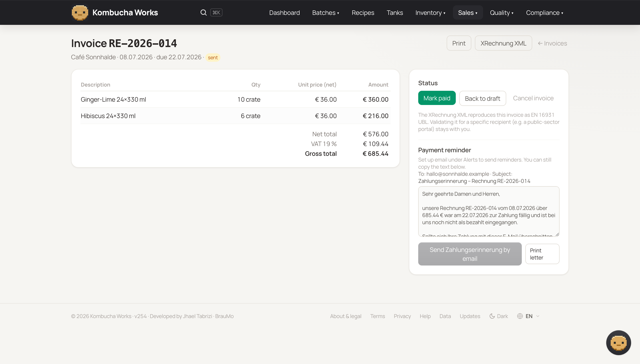
Task: Open the EN language selector chevron
Action: tap(538, 316)
